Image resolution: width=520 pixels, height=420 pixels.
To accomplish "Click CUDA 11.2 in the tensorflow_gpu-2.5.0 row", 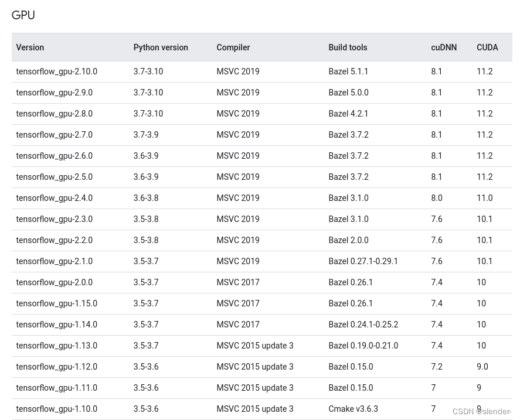I will click(x=484, y=177).
